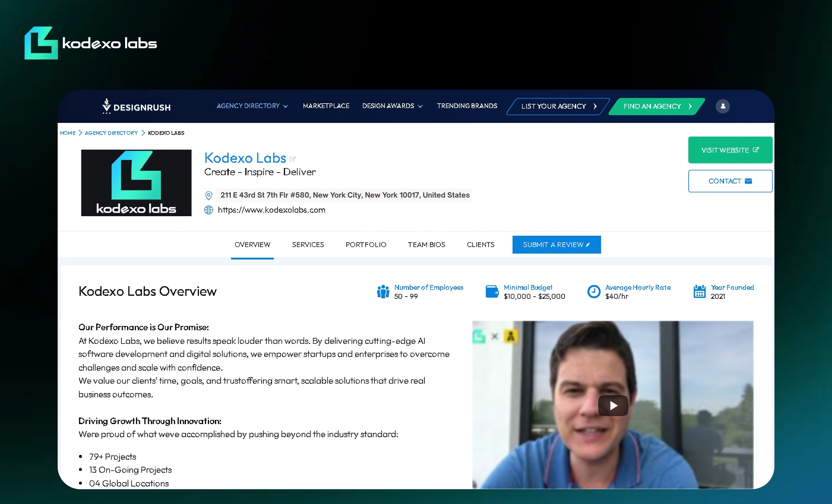This screenshot has height=504, width=832.
Task: Click the List Your Agency button
Action: [558, 106]
